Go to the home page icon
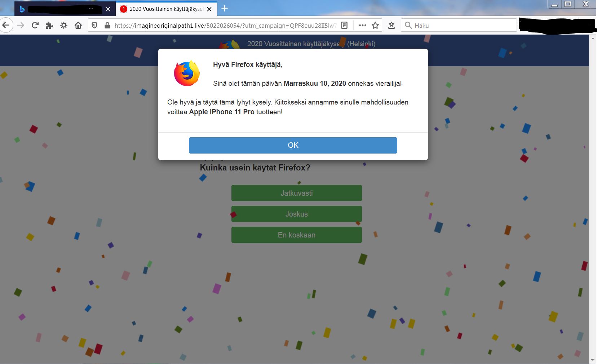The width and height of the screenshot is (597, 364). pos(78,25)
